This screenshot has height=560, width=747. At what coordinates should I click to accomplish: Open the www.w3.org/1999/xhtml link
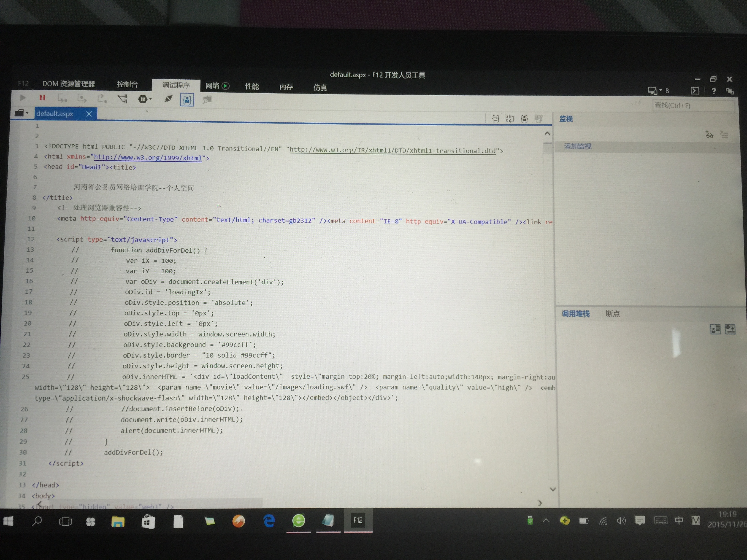click(148, 158)
